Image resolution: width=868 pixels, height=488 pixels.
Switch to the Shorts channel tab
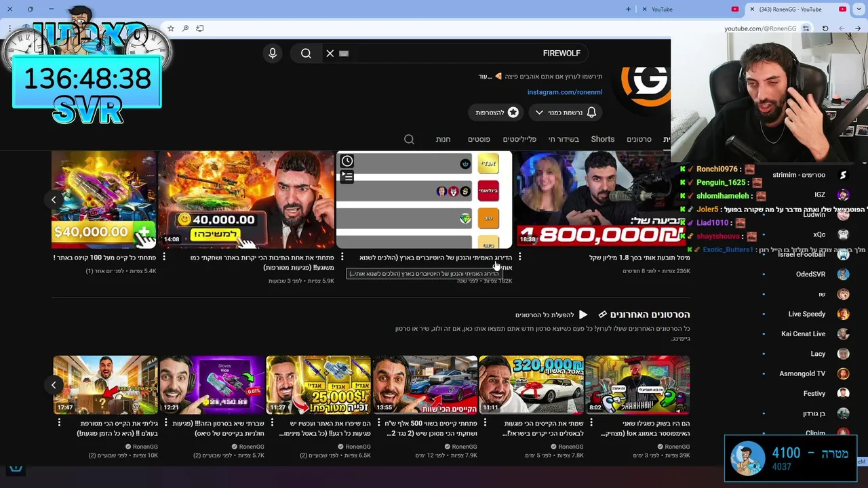pyautogui.click(x=602, y=139)
